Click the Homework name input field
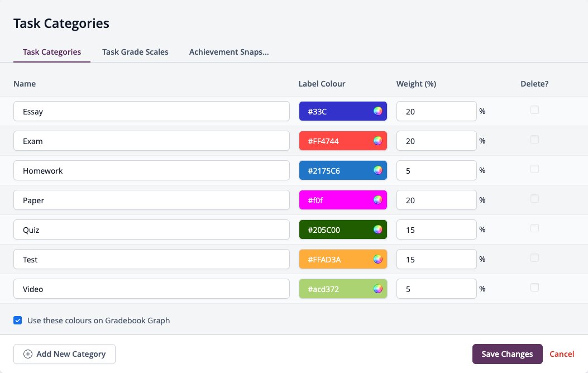Screen dimensions: 588x373 (x=151, y=170)
